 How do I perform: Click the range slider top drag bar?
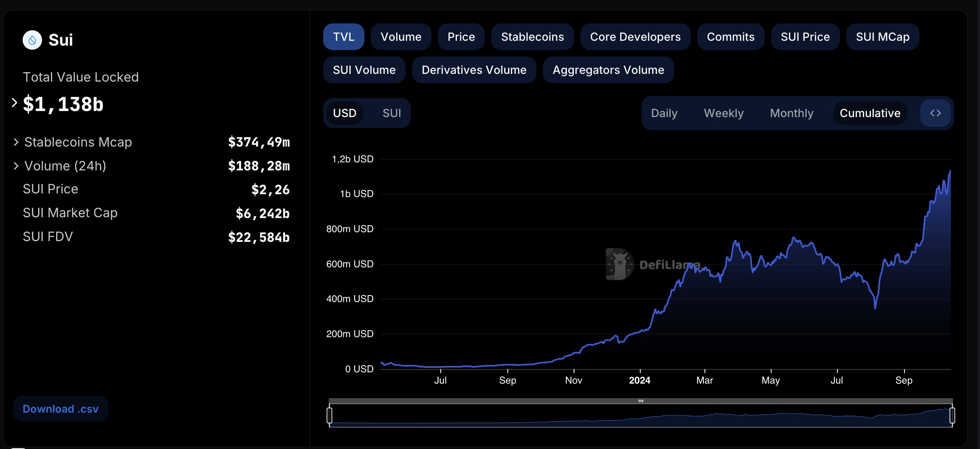coord(641,401)
